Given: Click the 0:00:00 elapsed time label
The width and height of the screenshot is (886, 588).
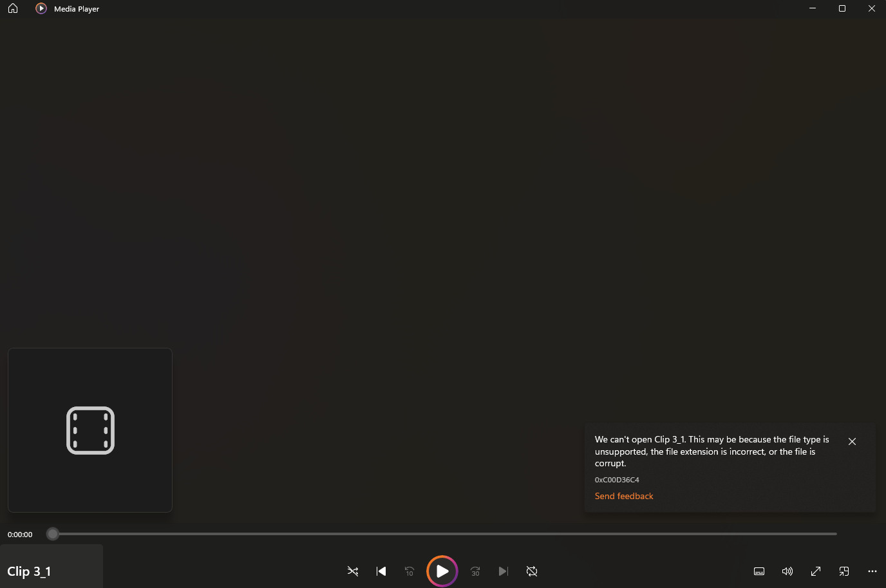Looking at the screenshot, I should pos(20,535).
